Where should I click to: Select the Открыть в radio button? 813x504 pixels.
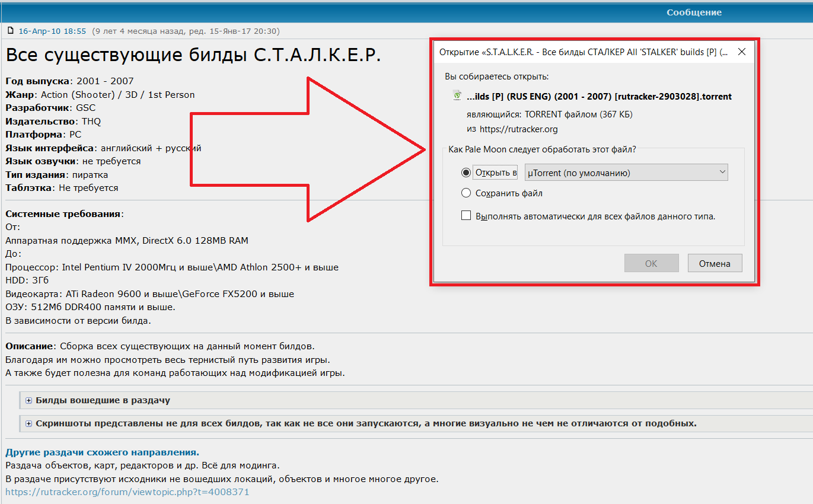(x=466, y=173)
